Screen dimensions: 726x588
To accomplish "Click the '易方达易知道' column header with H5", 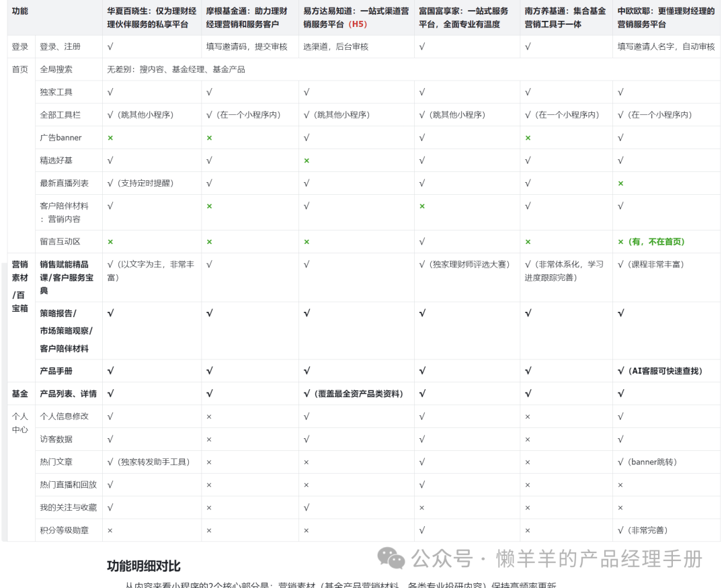I will (356, 17).
